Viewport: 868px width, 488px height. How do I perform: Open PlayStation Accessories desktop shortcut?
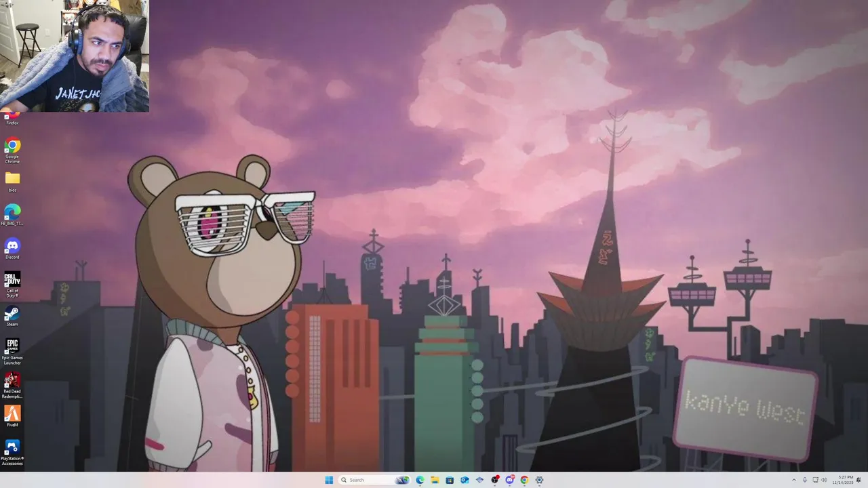12,453
